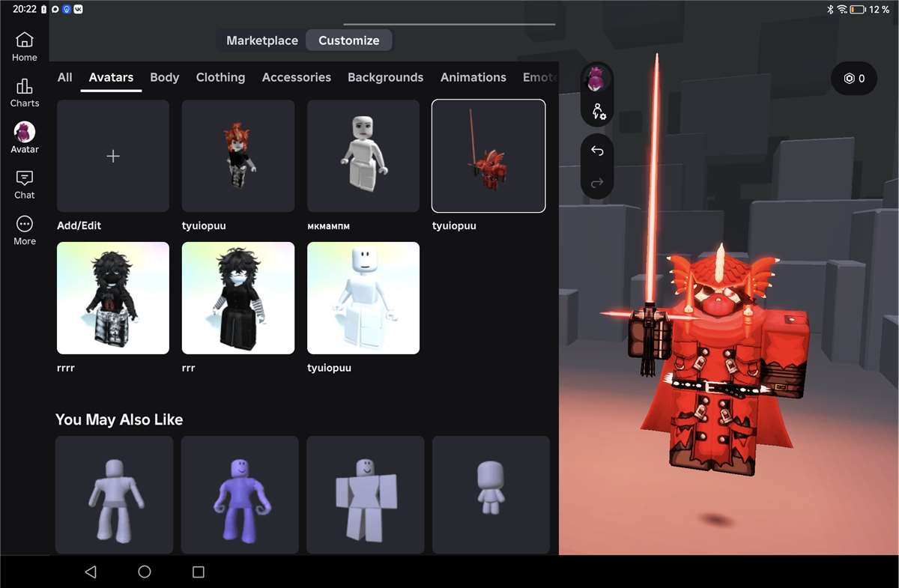Image resolution: width=899 pixels, height=588 pixels.
Task: Select the red samurai tyuiopuu avatar thumbnail
Action: click(488, 156)
